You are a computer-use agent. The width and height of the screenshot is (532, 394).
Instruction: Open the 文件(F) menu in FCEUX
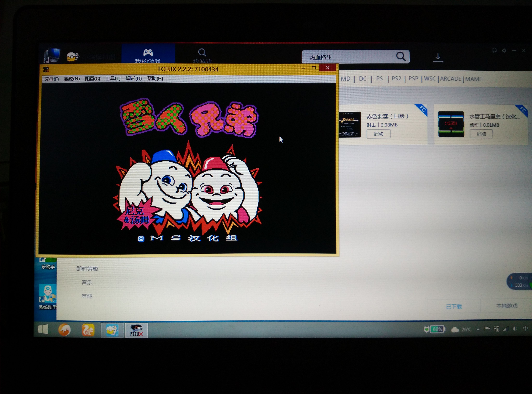(x=52, y=79)
